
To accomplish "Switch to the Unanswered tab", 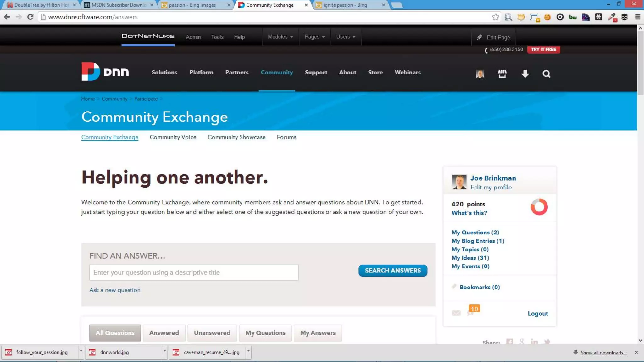I will (212, 333).
